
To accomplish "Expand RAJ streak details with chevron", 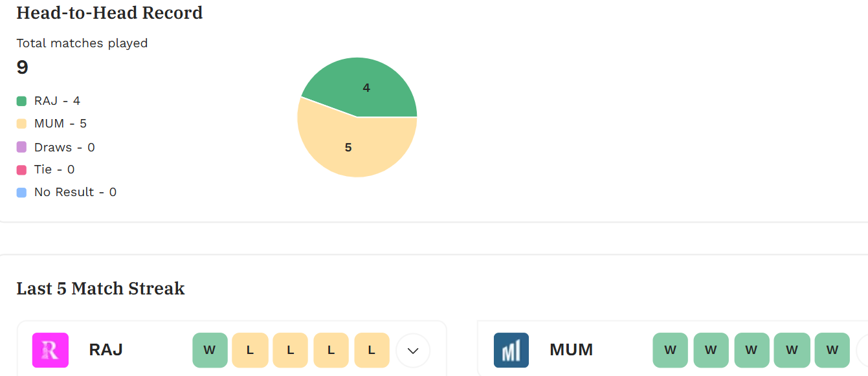I will coord(413,351).
